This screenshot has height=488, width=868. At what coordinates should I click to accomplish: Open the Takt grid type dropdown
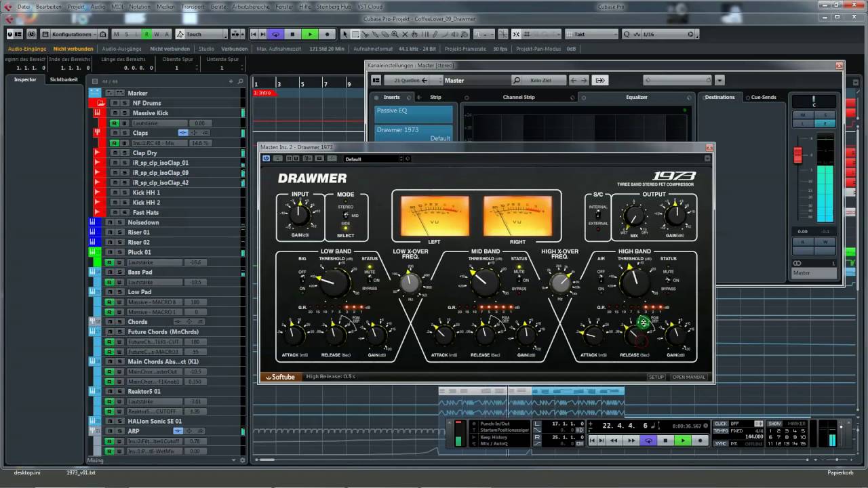point(591,34)
